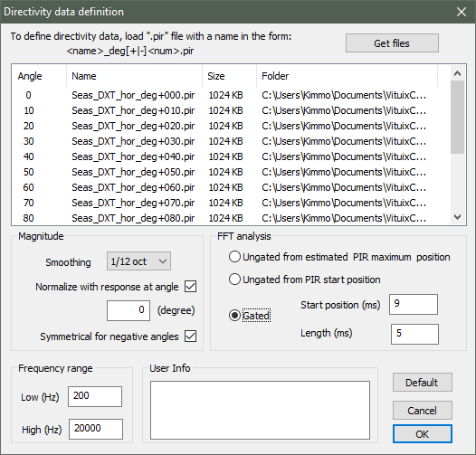Click the normalization angle degree field
The height and width of the screenshot is (455, 476).
pyautogui.click(x=129, y=310)
